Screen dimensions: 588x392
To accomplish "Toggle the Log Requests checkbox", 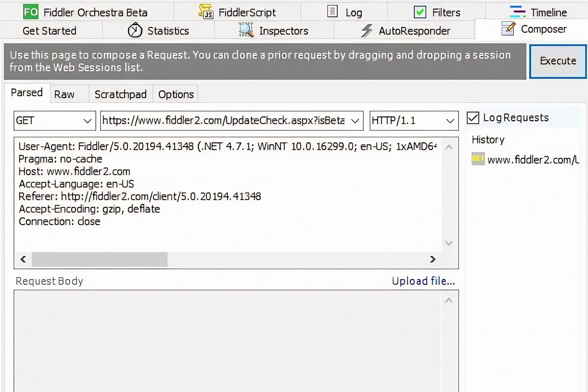I will [x=473, y=117].
